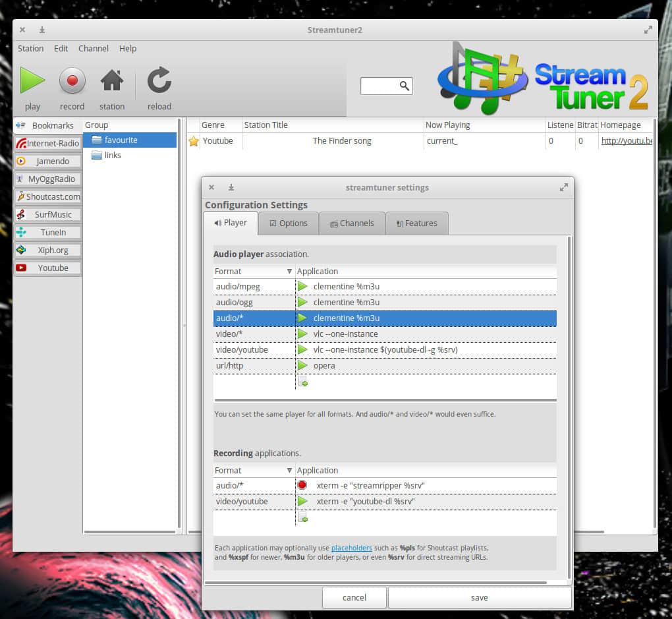Image resolution: width=672 pixels, height=619 pixels.
Task: Open the Channel menu
Action: pos(94,48)
